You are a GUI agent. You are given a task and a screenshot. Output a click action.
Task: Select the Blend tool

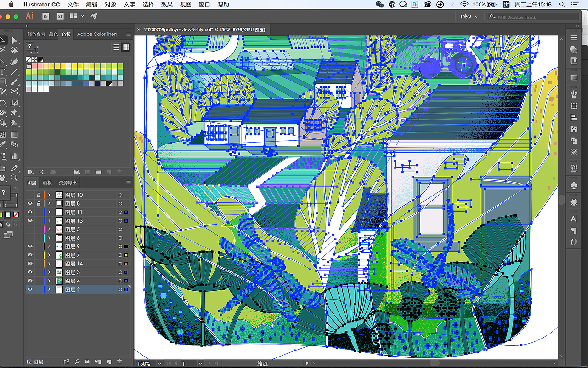(x=14, y=144)
